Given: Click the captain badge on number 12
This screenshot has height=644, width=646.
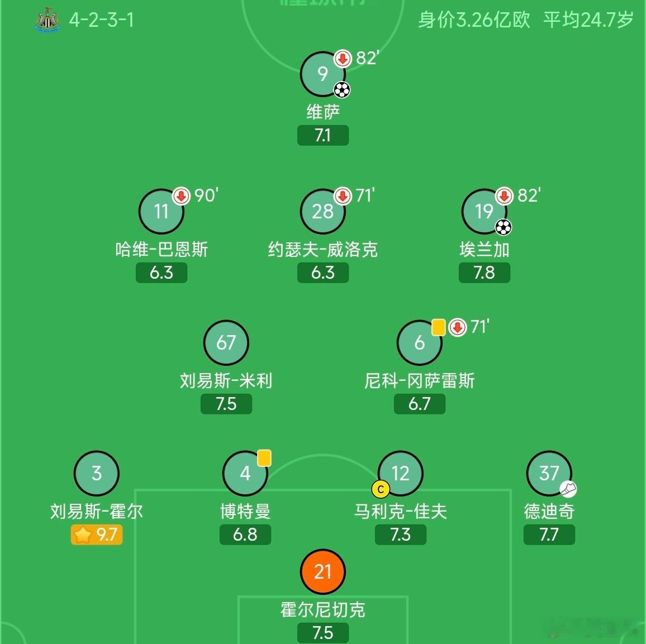Looking at the screenshot, I should click(381, 489).
